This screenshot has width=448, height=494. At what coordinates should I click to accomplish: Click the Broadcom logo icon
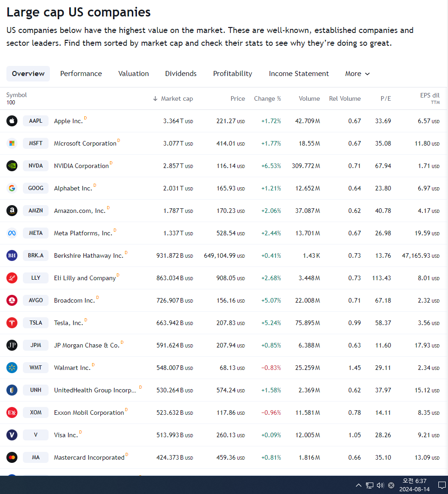click(12, 300)
